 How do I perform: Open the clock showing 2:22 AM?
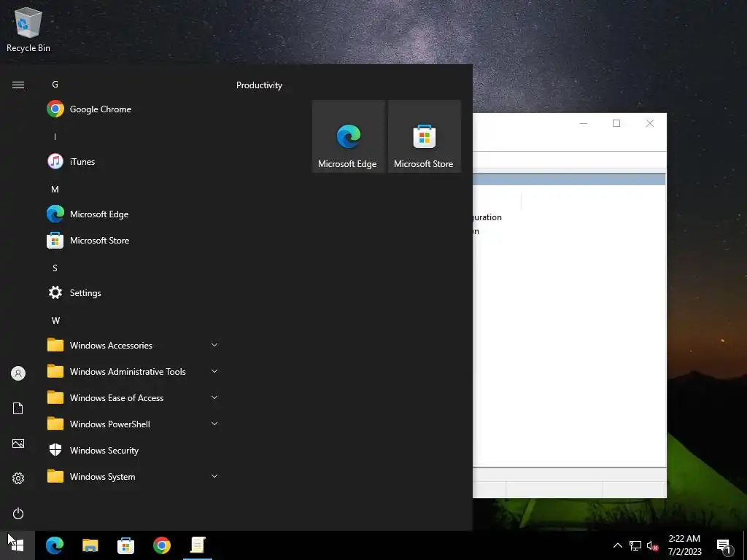[x=684, y=545]
